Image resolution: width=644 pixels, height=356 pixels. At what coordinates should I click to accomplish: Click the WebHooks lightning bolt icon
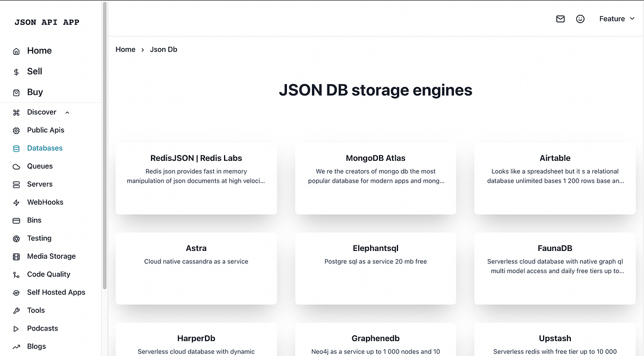point(17,202)
